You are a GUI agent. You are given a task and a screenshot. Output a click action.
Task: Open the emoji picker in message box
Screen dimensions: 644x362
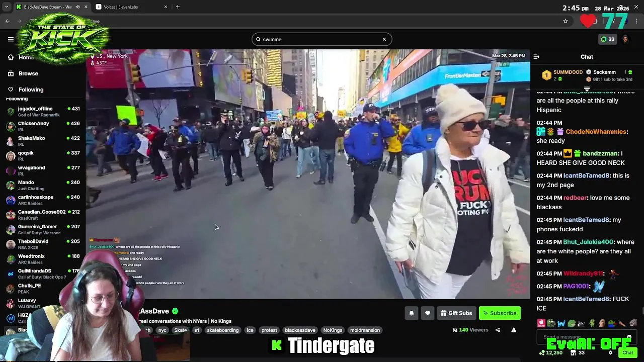[x=629, y=337]
